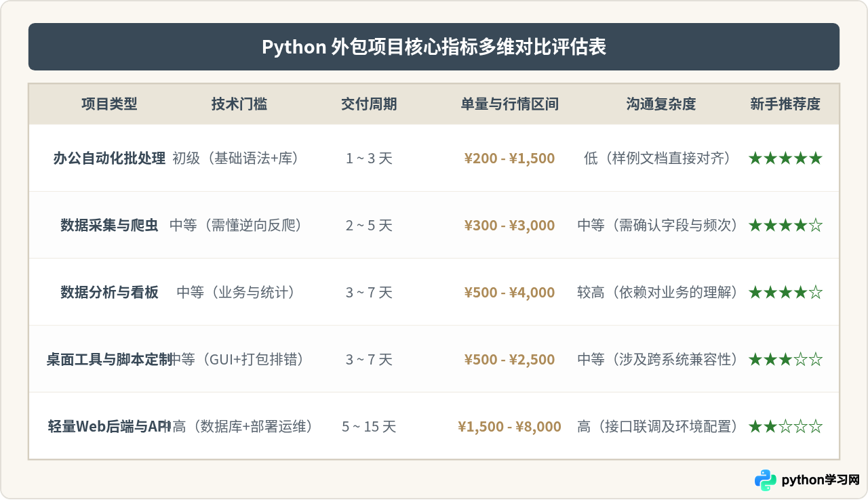Select the 新手推荐度 column header
This screenshot has width=868, height=500.
pyautogui.click(x=785, y=104)
